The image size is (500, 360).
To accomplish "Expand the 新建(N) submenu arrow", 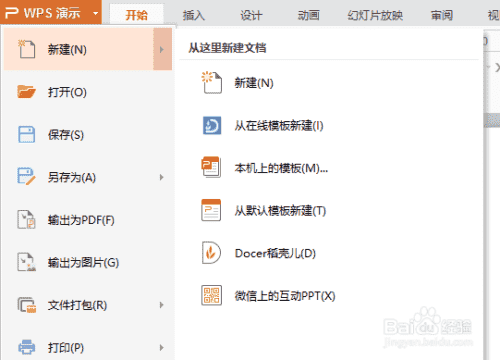I will pos(162,49).
